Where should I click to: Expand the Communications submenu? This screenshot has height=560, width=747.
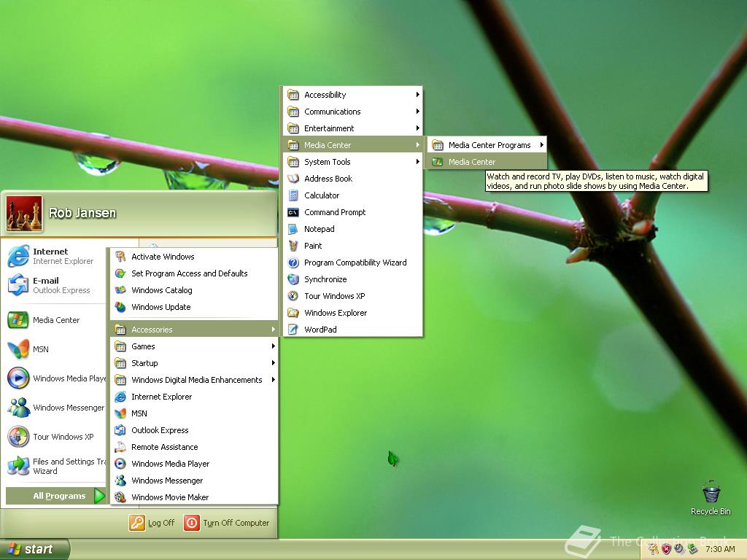(352, 112)
